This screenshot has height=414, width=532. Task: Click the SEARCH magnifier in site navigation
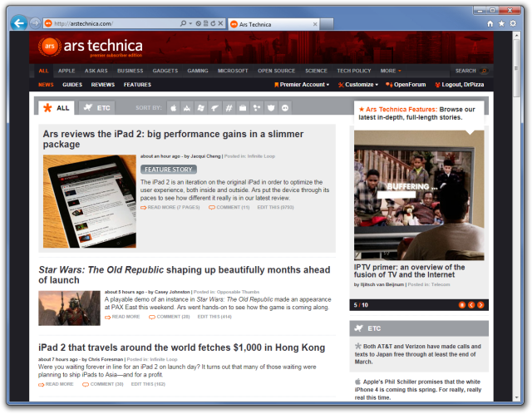point(484,71)
